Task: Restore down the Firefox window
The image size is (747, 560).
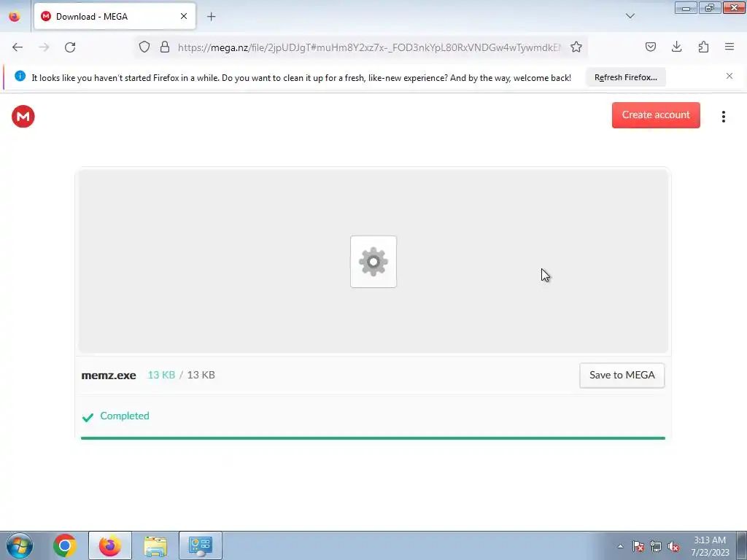Action: (x=710, y=7)
